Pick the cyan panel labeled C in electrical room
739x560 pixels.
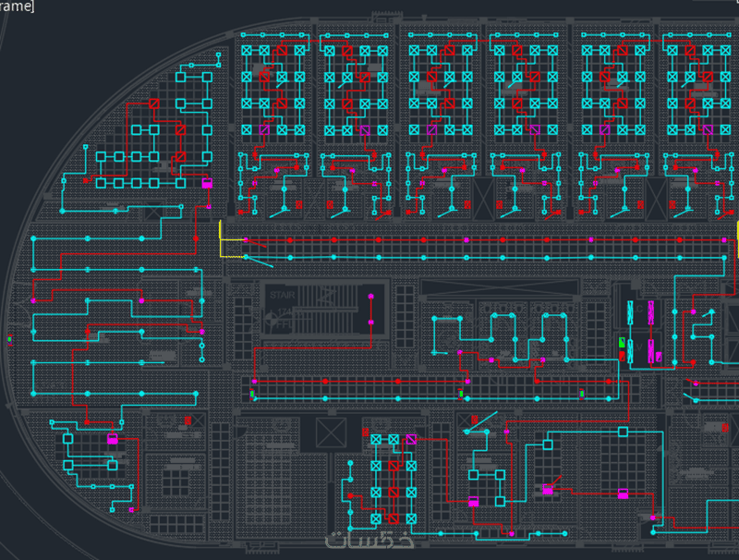pyautogui.click(x=630, y=312)
